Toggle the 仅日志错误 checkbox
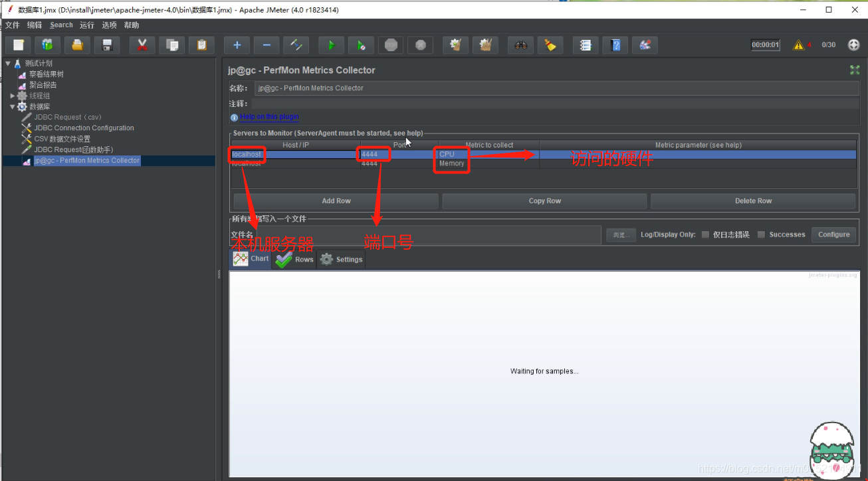Screen dimensions: 868x481 [x=705, y=235]
